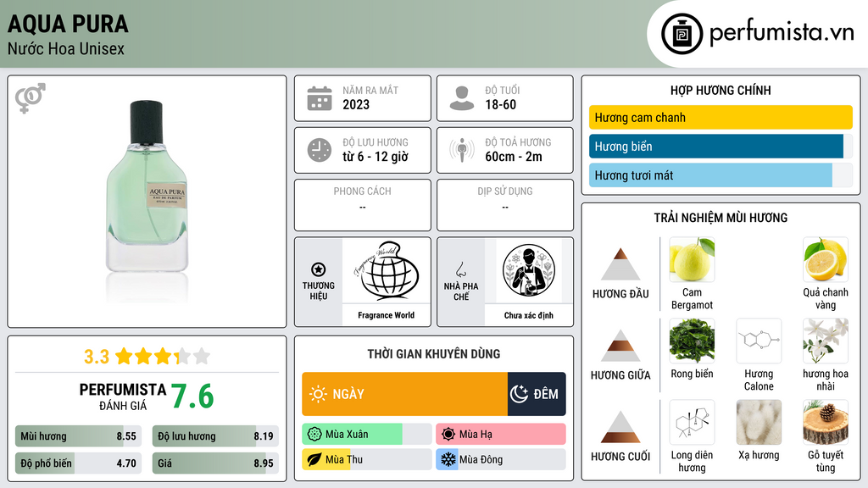The height and width of the screenshot is (488, 868).
Task: Click the leaf icon for Mùa Thu
Action: 314,460
